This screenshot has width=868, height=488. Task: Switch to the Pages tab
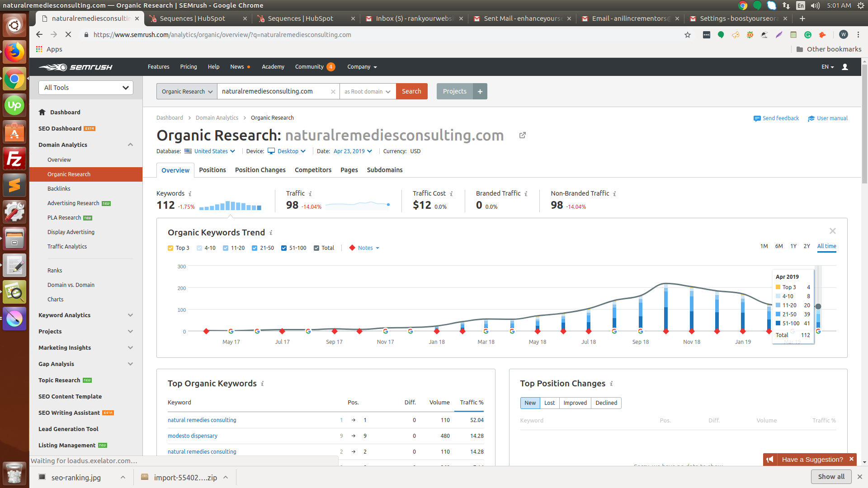tap(349, 170)
